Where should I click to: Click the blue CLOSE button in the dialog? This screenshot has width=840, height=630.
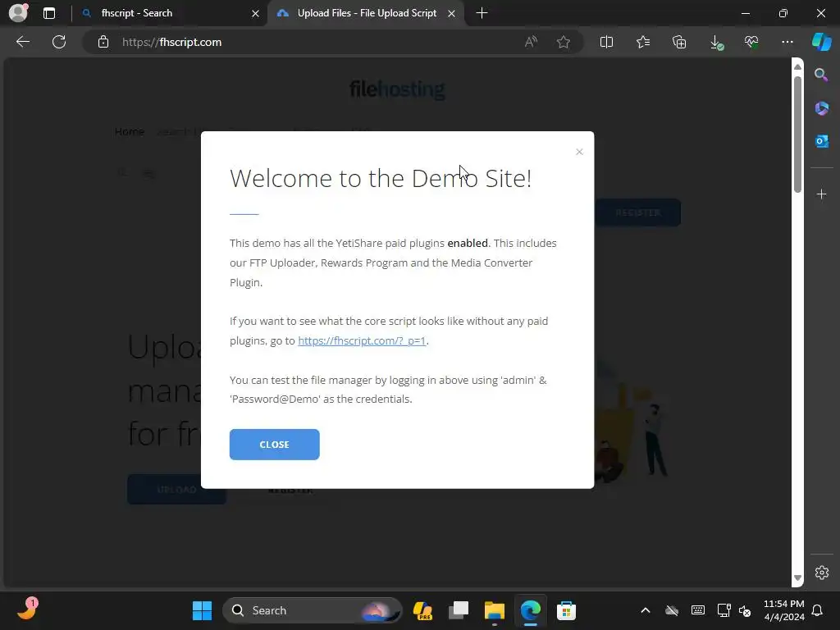coord(274,444)
